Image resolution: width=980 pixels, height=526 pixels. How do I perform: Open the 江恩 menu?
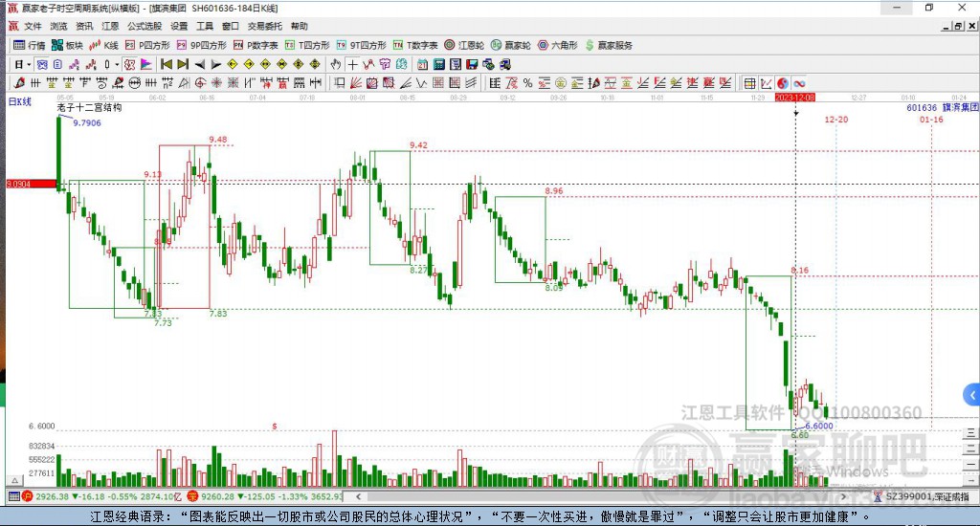[110, 26]
